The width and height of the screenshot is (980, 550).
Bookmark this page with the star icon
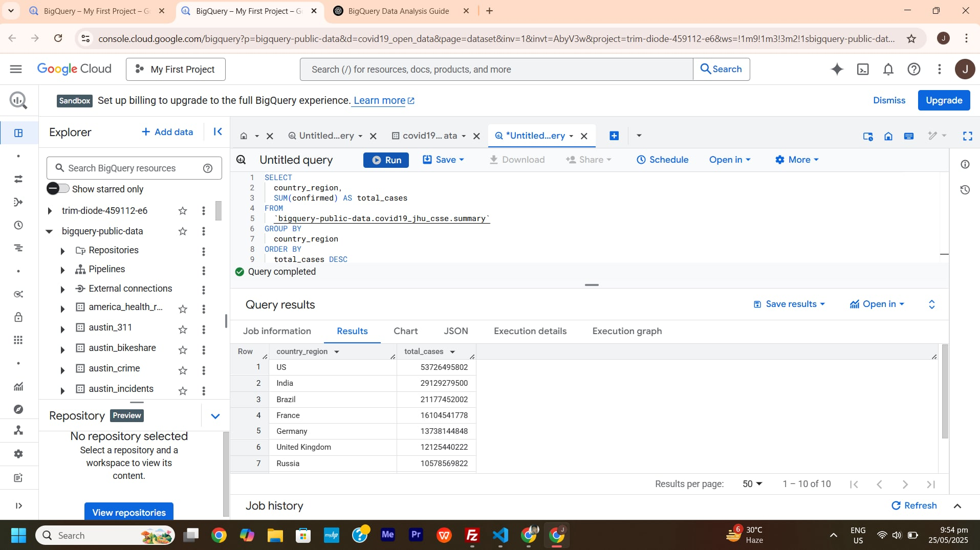pos(911,39)
